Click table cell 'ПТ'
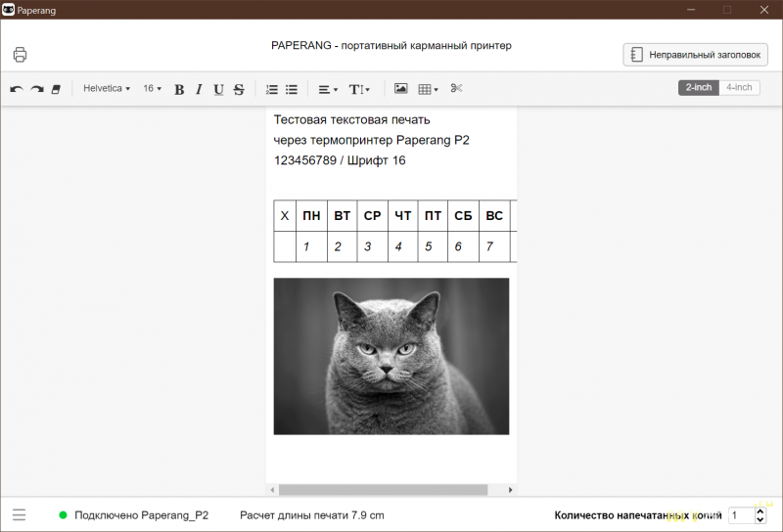Image resolution: width=783 pixels, height=532 pixels. [433, 215]
